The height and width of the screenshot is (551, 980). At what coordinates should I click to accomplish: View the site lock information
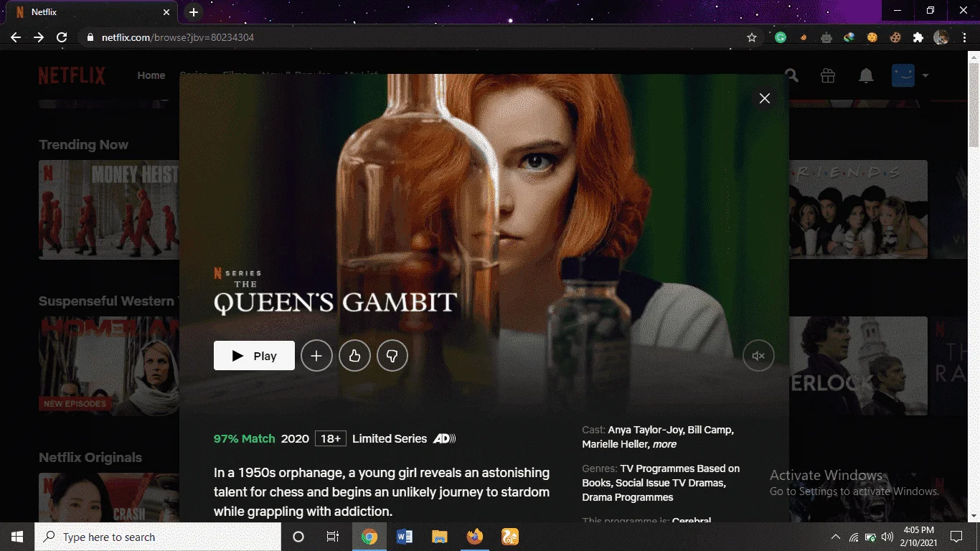click(x=90, y=37)
